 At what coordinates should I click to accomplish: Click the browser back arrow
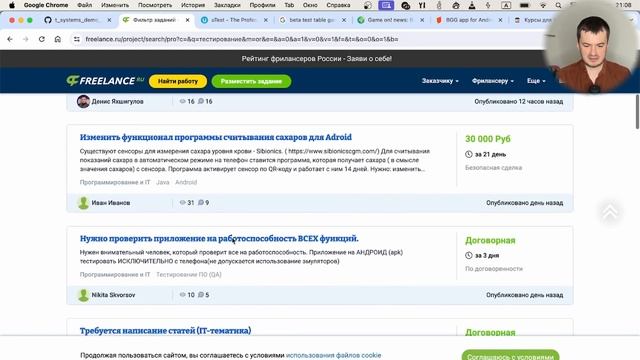point(10,39)
